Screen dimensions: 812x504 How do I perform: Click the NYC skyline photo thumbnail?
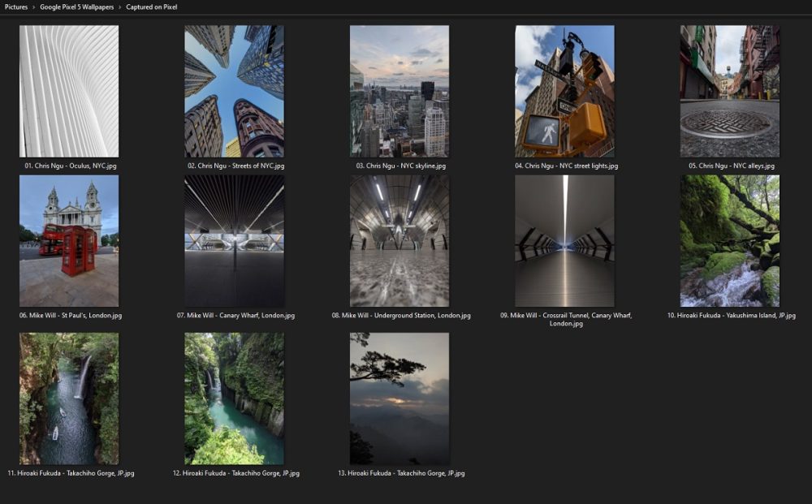(x=399, y=91)
